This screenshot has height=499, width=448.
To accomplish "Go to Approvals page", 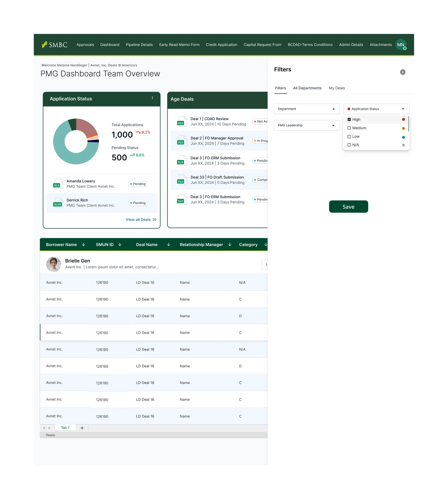I will click(85, 45).
